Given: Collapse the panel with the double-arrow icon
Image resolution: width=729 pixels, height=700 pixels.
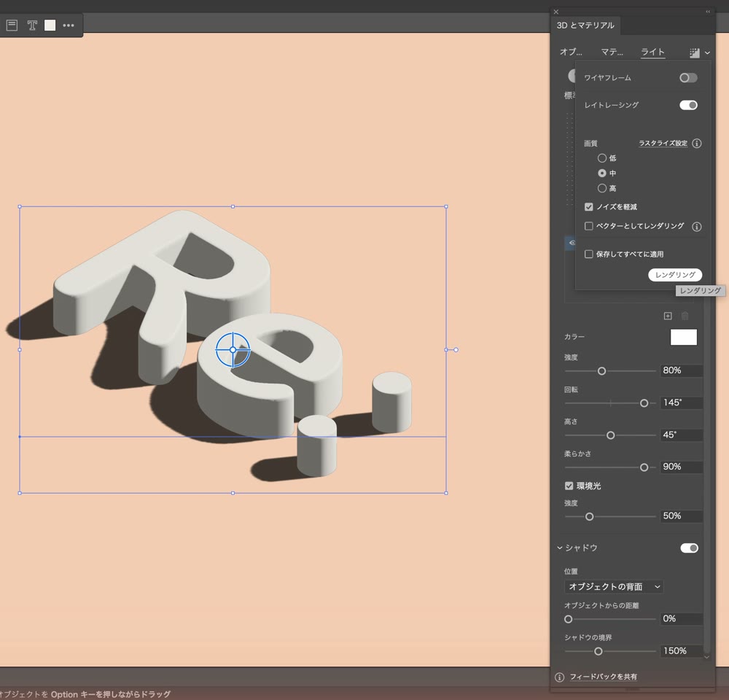Looking at the screenshot, I should [x=708, y=12].
